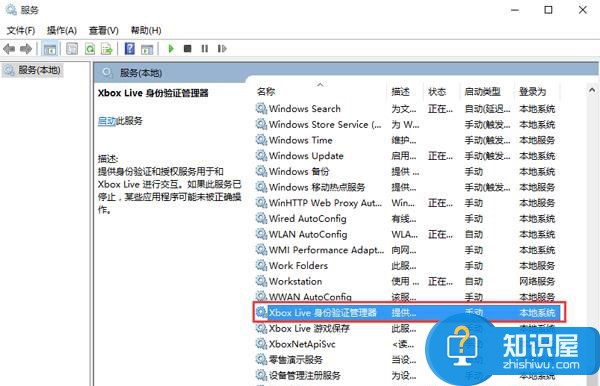600x386 pixels.
Task: Select the Windows Search service row
Action: (407, 109)
